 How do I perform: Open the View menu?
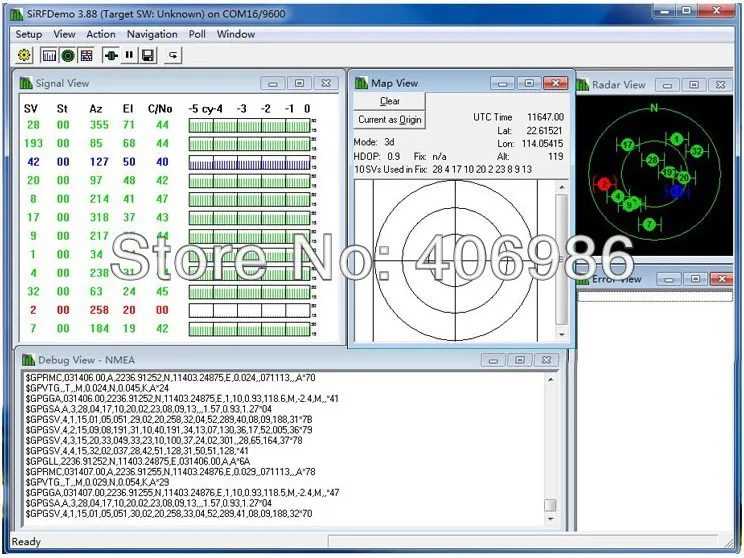tap(64, 34)
